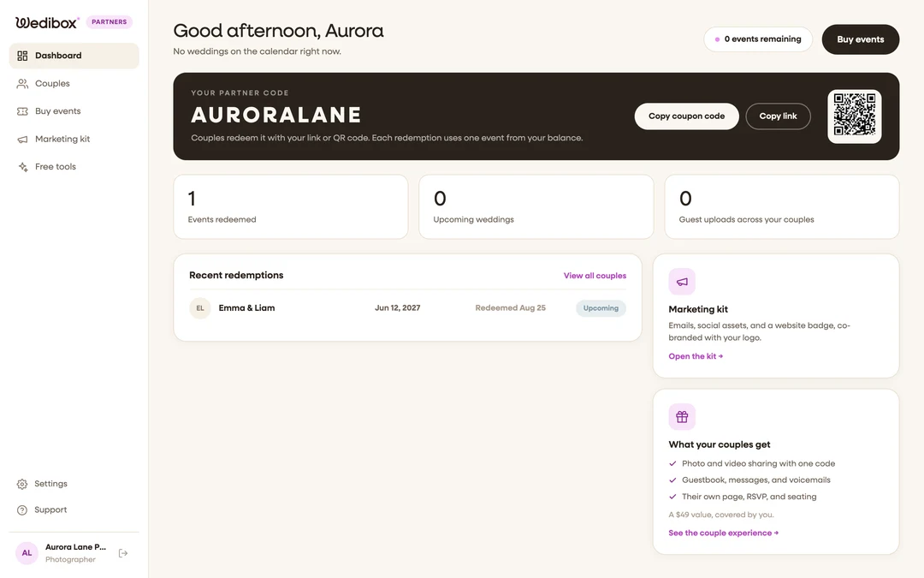The width and height of the screenshot is (924, 578).
Task: Click Photo and video sharing with one code
Action: point(758,463)
